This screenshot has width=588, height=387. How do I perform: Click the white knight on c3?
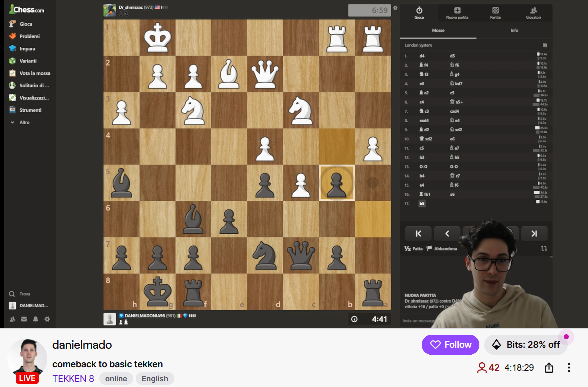(x=301, y=110)
